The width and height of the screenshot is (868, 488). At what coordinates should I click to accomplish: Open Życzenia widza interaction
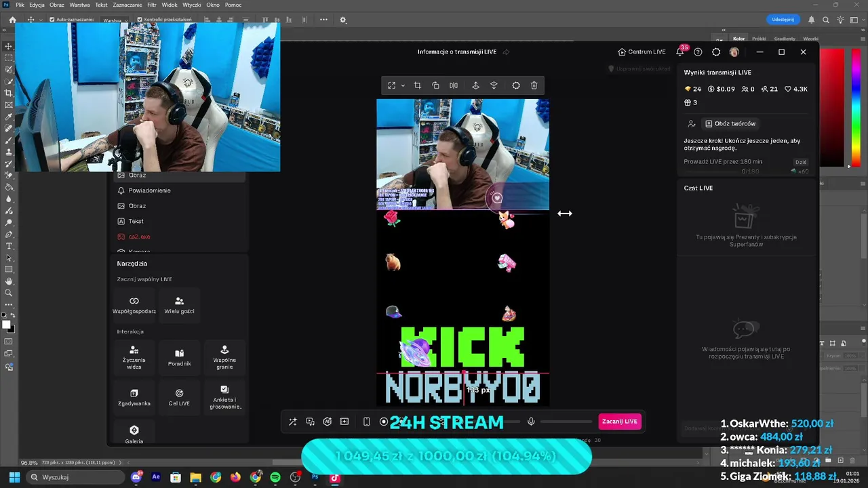tap(134, 357)
